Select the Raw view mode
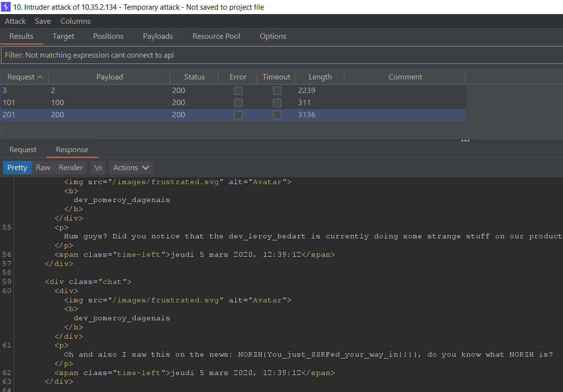Screen dimensions: 563x392 tap(43, 168)
